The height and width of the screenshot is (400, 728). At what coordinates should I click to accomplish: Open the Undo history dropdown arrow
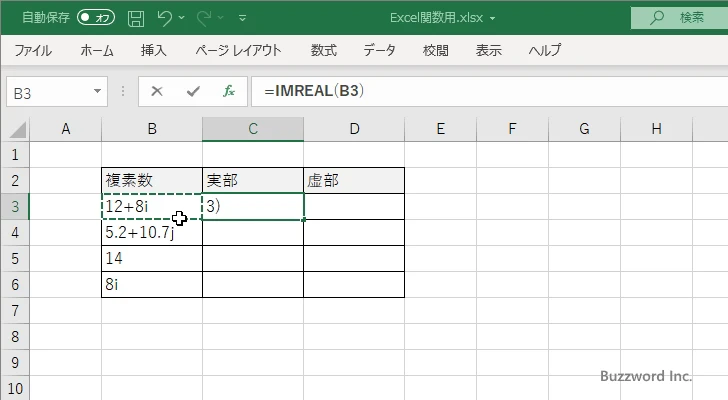(182, 18)
